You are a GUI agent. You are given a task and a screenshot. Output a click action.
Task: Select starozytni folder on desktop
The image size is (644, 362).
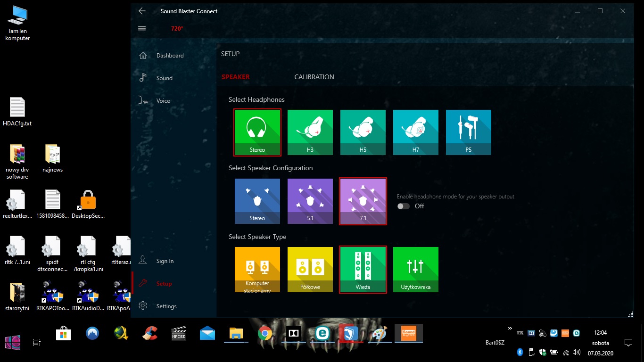(x=17, y=297)
